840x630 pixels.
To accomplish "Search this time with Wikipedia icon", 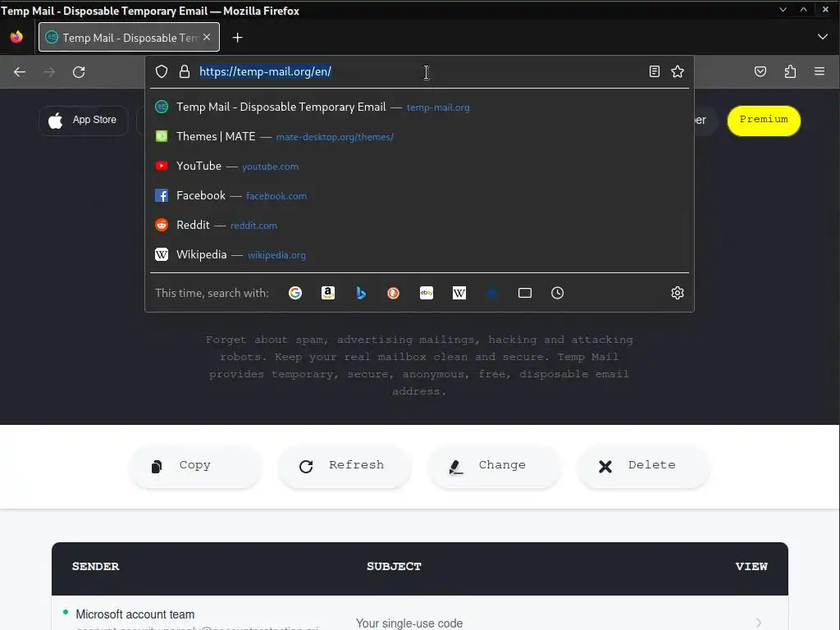I will (x=459, y=293).
